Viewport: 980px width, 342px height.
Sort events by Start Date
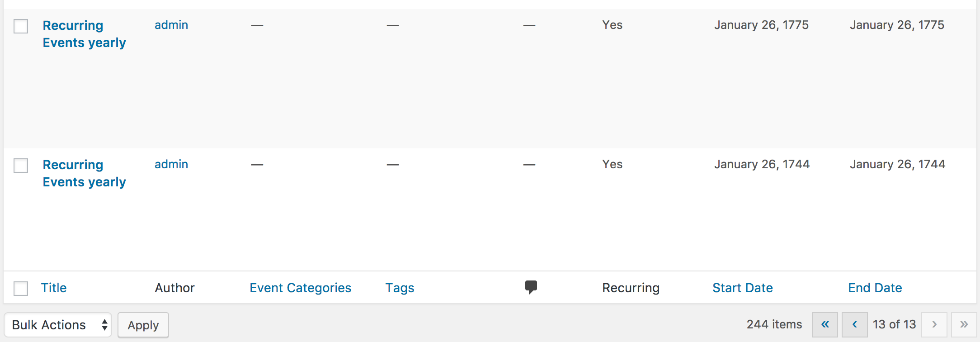743,288
